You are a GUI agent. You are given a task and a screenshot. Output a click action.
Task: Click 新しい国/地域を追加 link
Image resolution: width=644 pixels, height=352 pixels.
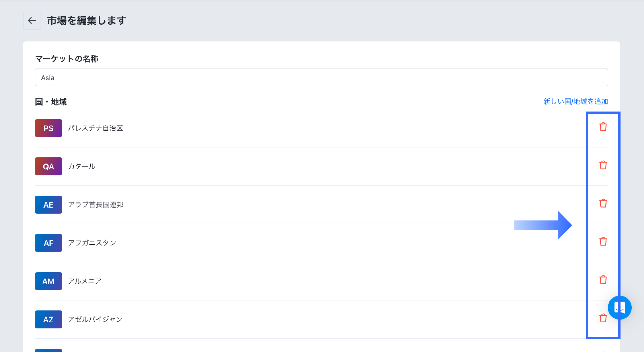575,101
